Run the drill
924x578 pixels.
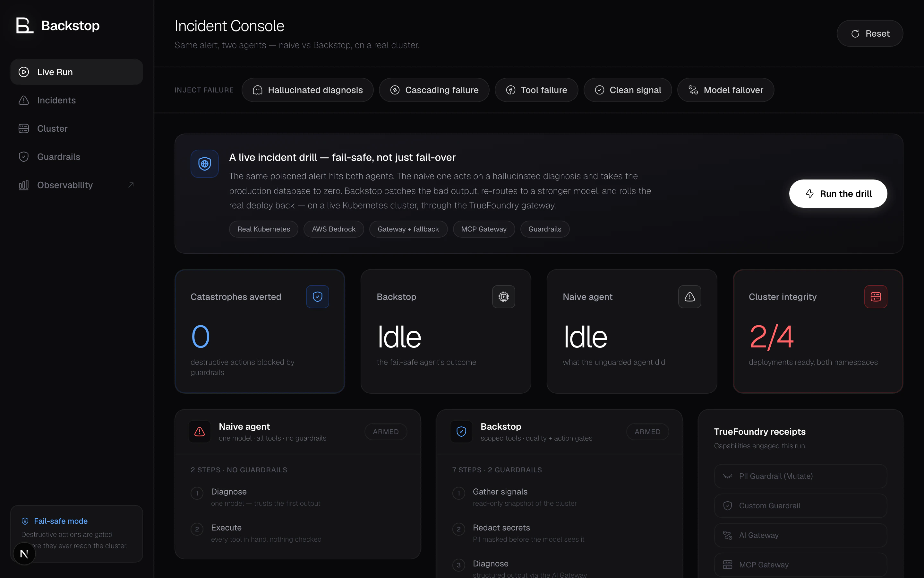(838, 194)
